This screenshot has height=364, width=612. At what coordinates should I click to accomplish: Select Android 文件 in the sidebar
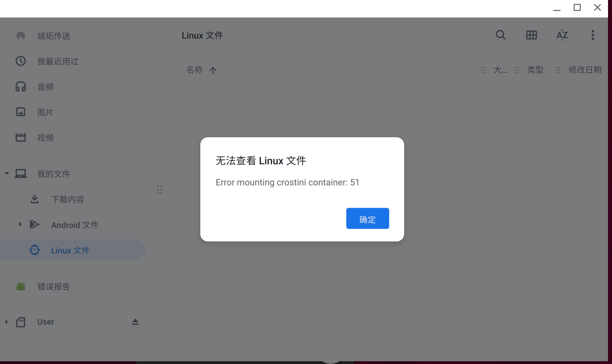pyautogui.click(x=75, y=225)
